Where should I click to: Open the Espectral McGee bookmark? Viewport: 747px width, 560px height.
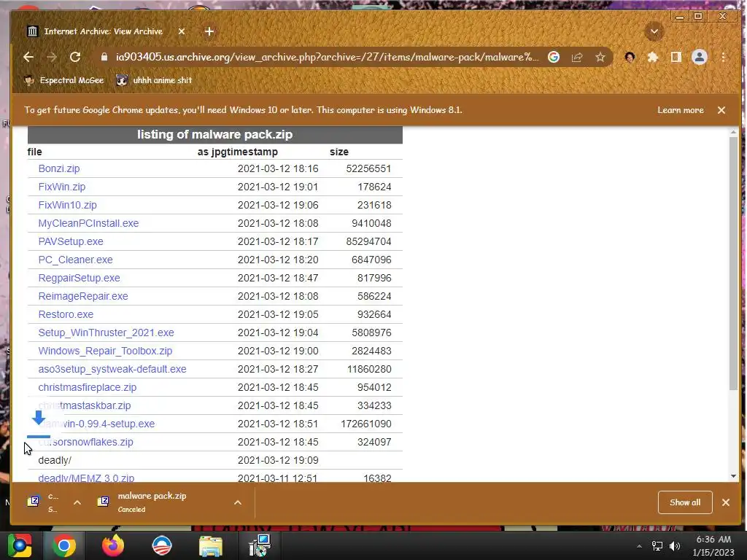pyautogui.click(x=64, y=80)
